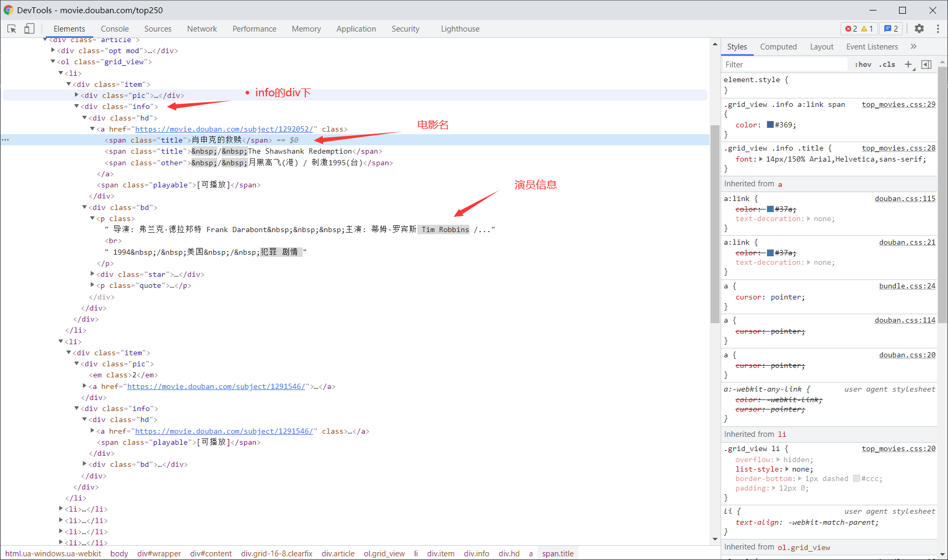Open the Lighthouse tab
Image resolution: width=948 pixels, height=560 pixels.
(460, 29)
